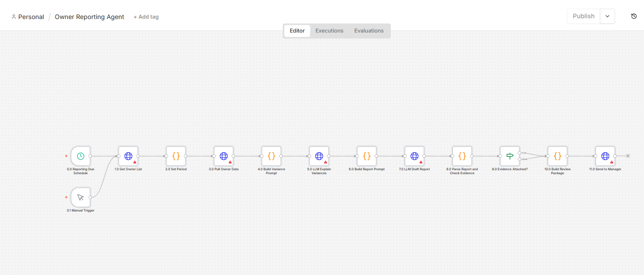644x275 pixels.
Task: Open the workflow history clock icon
Action: [x=634, y=16]
